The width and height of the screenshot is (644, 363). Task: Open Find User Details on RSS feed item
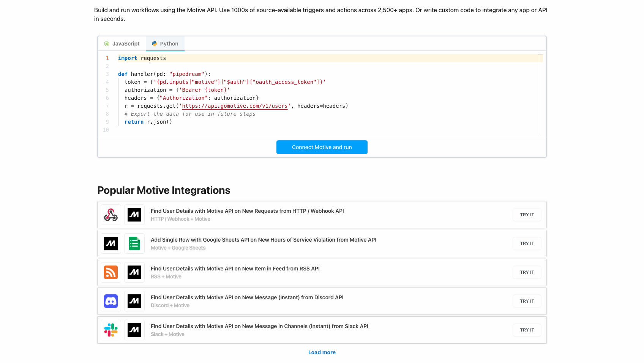point(235,269)
